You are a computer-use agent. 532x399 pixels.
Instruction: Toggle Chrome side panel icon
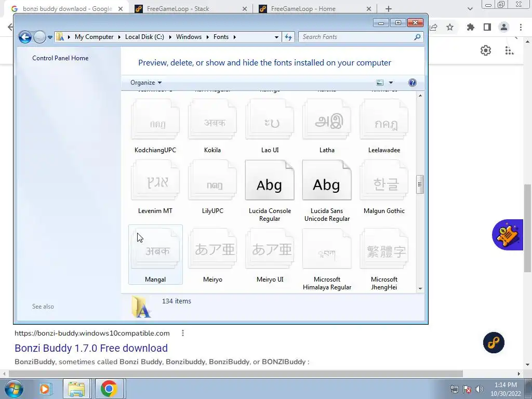point(487,27)
